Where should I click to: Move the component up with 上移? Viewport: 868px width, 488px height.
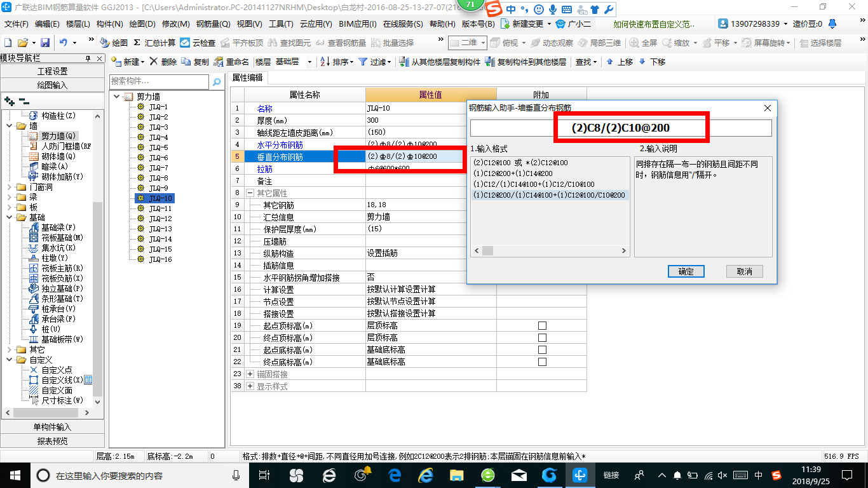pos(620,62)
